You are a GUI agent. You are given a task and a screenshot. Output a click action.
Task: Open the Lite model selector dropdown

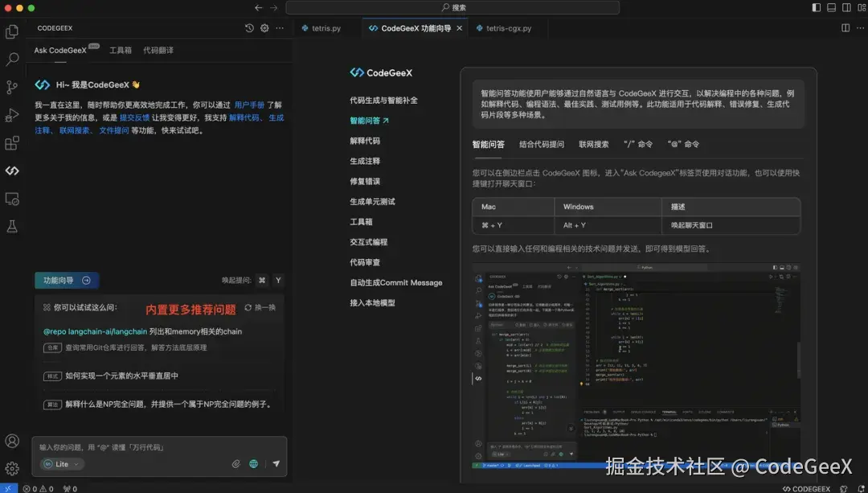(x=61, y=464)
